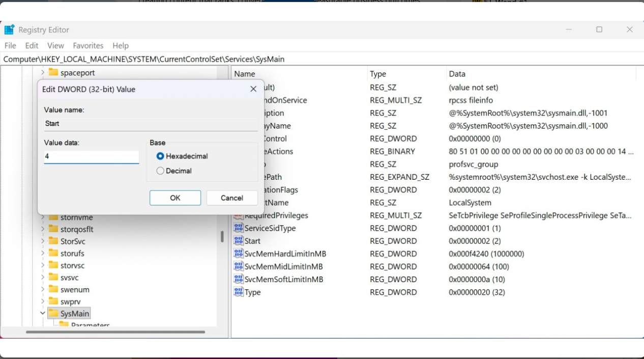This screenshot has height=359, width=644.
Task: Select the Type value name
Action: click(253, 292)
